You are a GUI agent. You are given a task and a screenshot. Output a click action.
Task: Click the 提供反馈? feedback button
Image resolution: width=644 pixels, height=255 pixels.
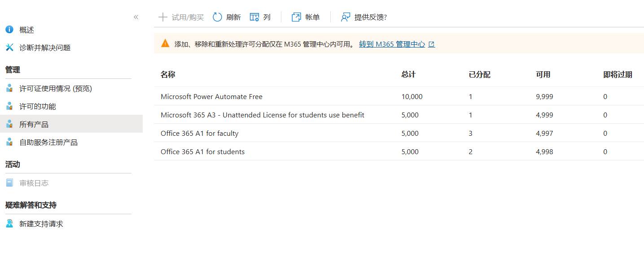pos(364,17)
